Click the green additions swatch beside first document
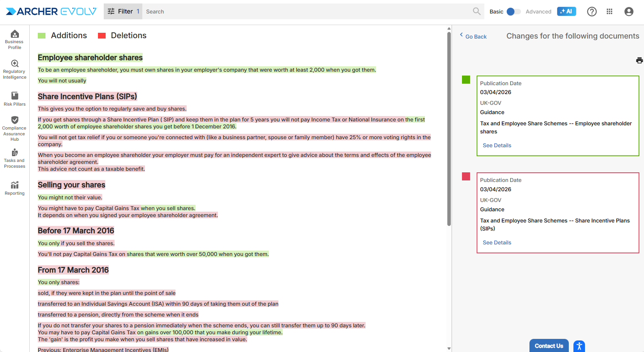This screenshot has width=644, height=352. click(466, 80)
